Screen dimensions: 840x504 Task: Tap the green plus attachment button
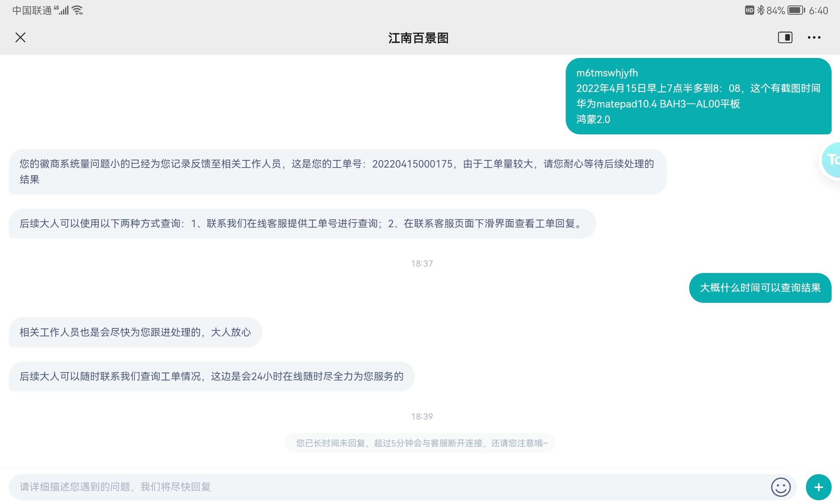click(818, 487)
